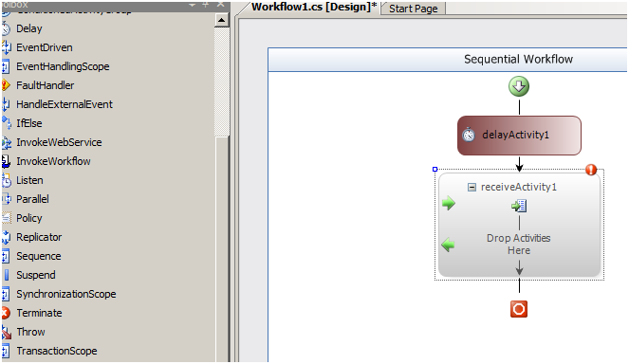Click the green right arrow in receiveActivity1
The height and width of the screenshot is (364, 629).
pos(449,203)
